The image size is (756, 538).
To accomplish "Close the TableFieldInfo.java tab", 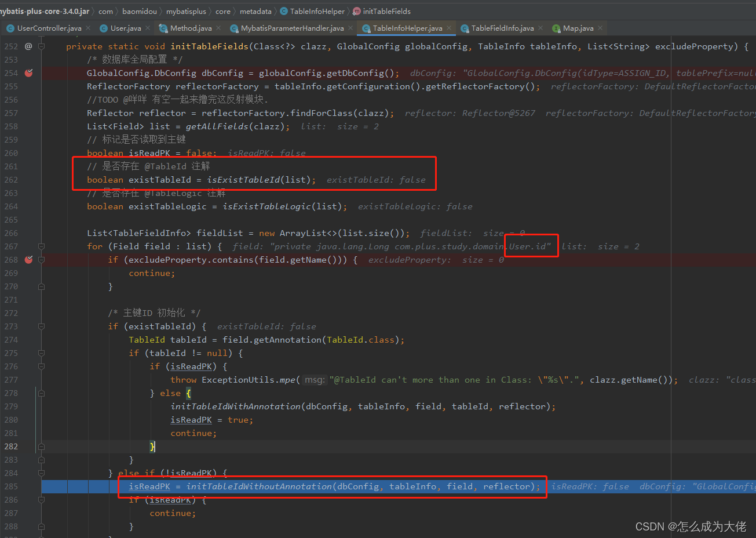I will pos(540,28).
